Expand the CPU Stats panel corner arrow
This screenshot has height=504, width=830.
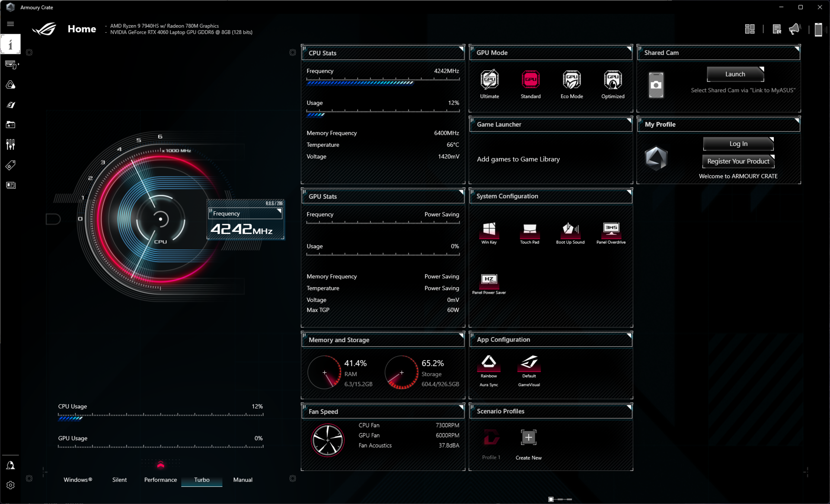[461, 49]
